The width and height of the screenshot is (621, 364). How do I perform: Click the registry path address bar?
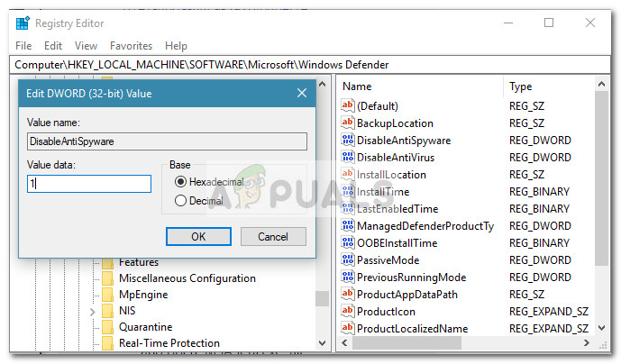pos(310,65)
